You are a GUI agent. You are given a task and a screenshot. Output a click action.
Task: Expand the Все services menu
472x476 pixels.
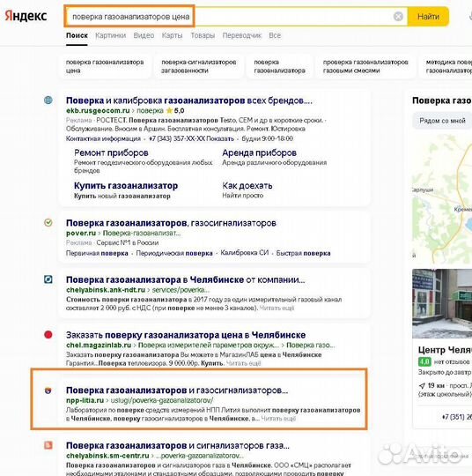tap(275, 35)
